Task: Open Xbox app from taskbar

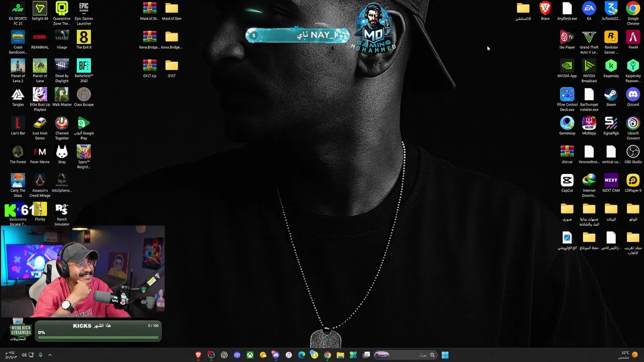Action: pos(250,355)
